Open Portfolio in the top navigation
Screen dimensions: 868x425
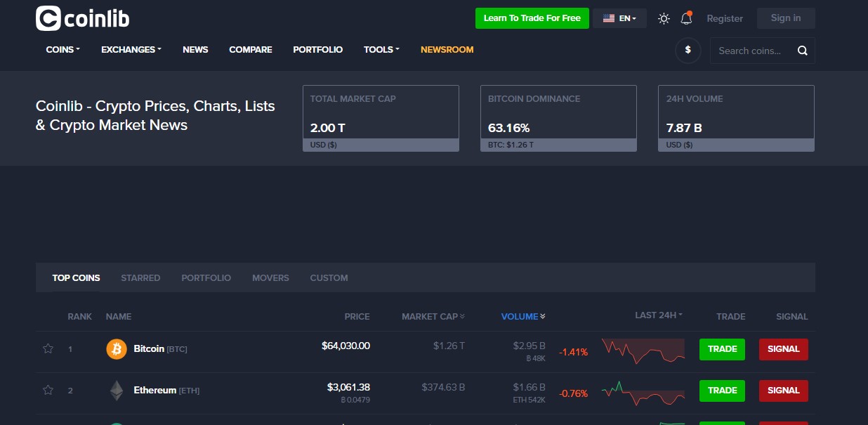318,50
